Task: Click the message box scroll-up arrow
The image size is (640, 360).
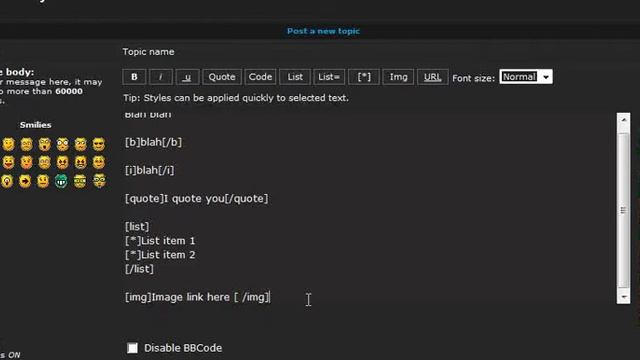Action: coord(623,120)
